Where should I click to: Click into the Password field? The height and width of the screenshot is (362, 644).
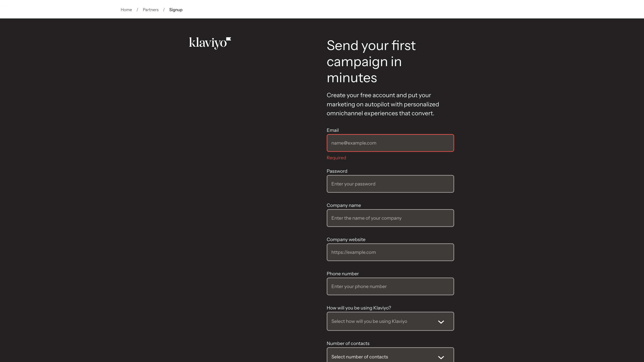tap(390, 184)
